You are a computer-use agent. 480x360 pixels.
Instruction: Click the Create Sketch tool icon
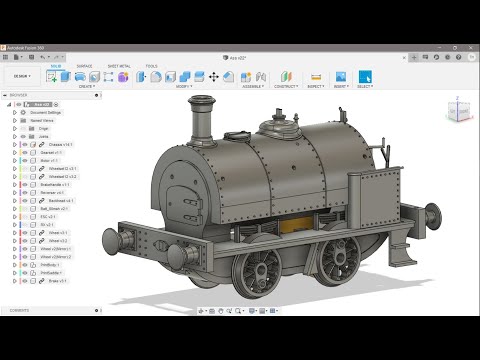(51, 77)
